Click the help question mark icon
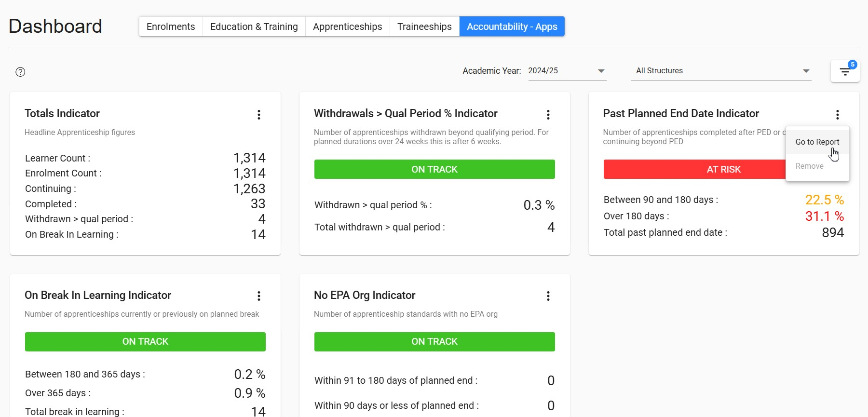Screen dimensions: 868x417 [x=20, y=72]
